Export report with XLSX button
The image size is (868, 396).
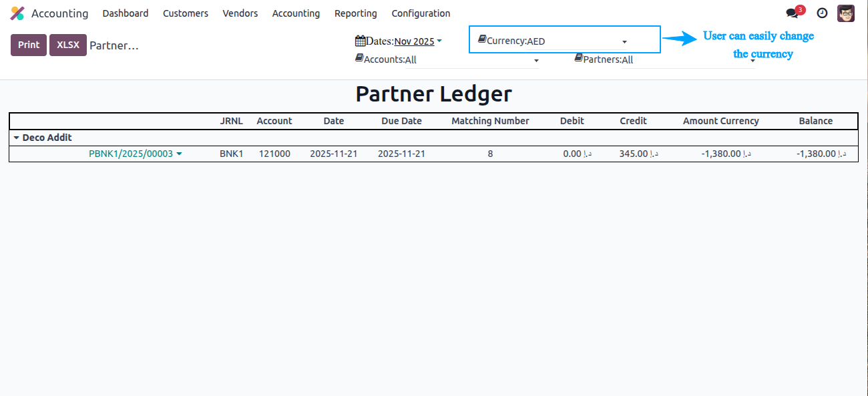click(68, 45)
